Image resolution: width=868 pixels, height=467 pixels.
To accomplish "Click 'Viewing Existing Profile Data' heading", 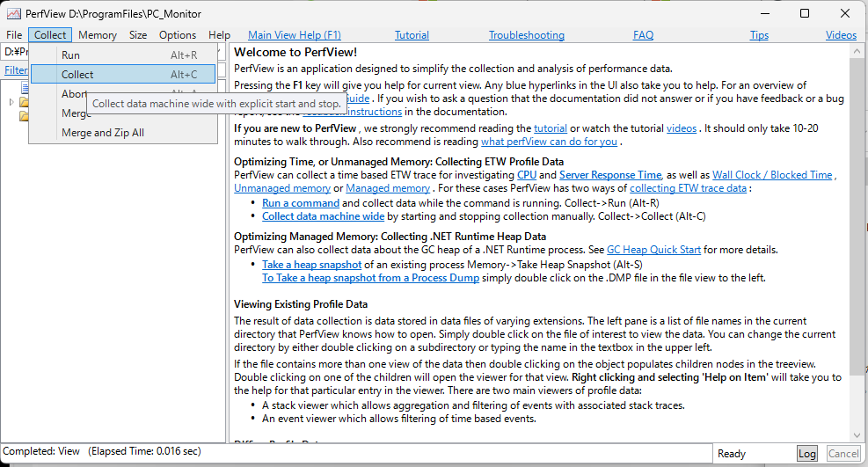I will 301,304.
